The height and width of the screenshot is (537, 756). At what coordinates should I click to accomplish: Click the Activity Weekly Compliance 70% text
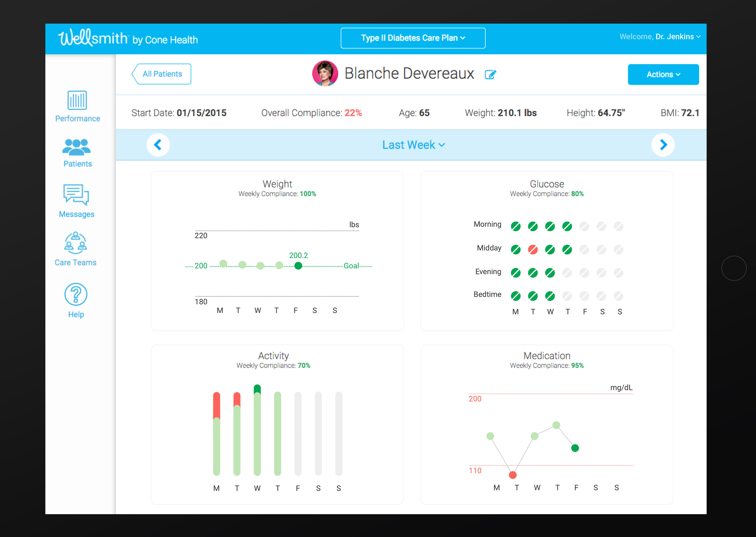click(x=273, y=365)
